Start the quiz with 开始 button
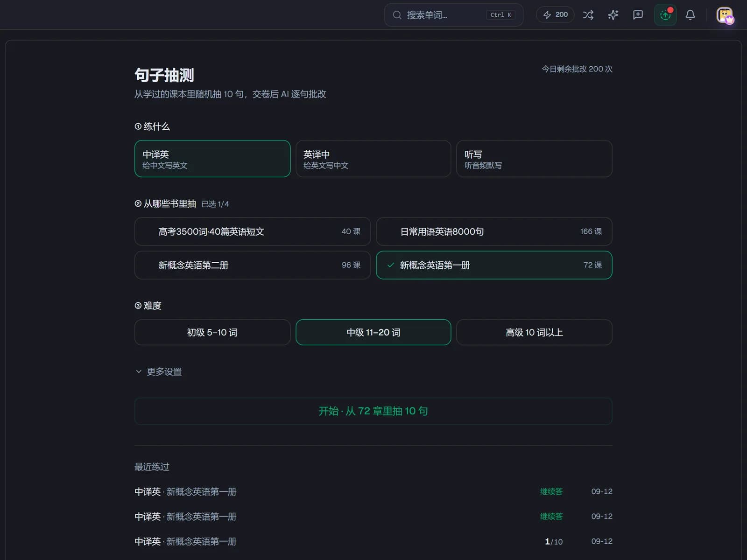This screenshot has height=560, width=747. [373, 411]
